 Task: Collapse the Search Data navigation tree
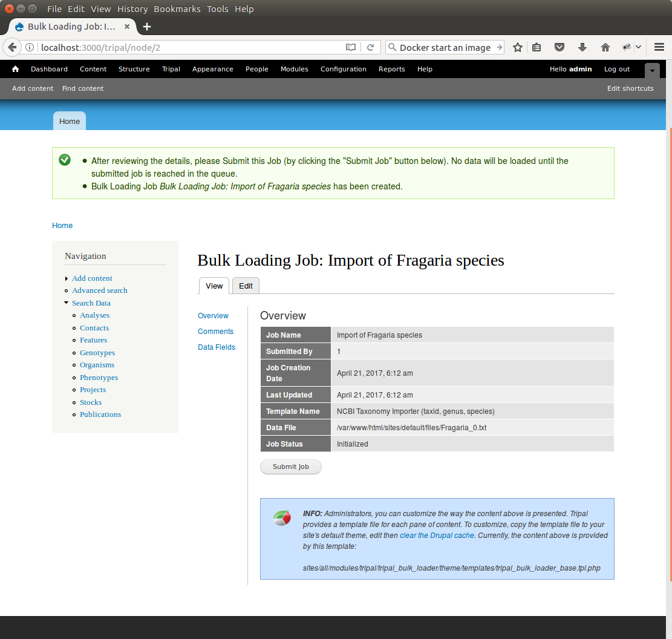[67, 303]
